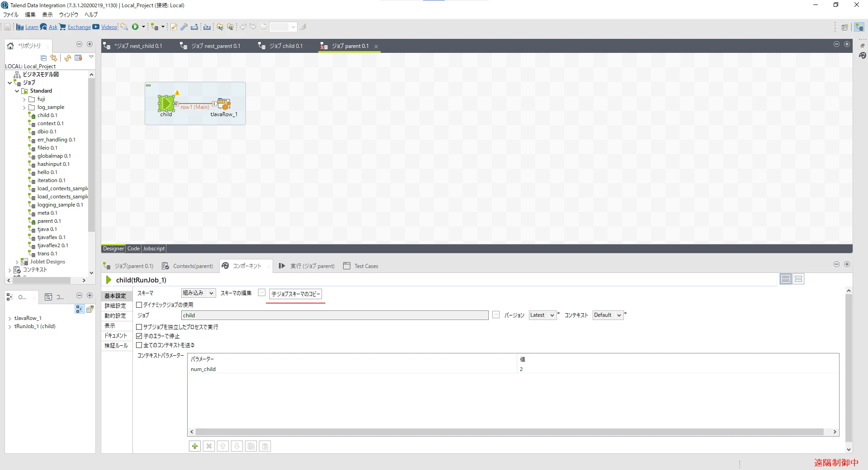This screenshot has width=868, height=470.
Task: Open the スキーマ 組み込み dropdown
Action: coord(198,293)
